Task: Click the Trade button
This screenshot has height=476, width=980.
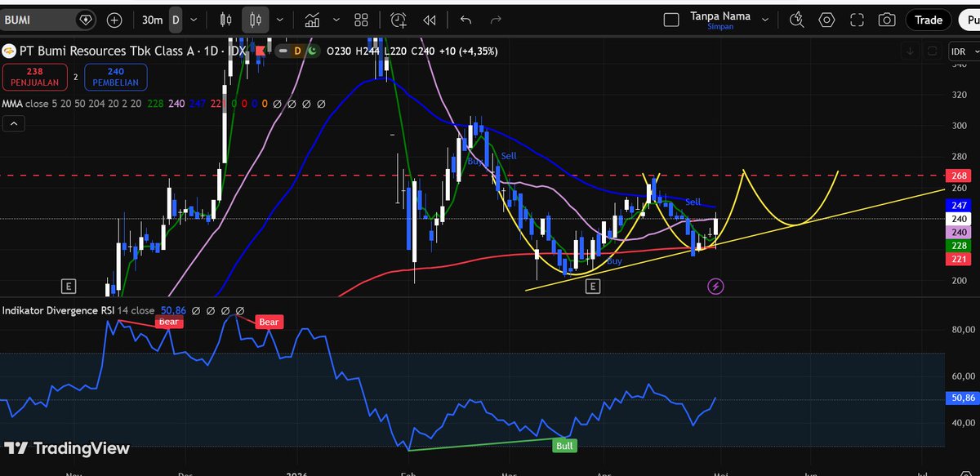Action: [x=928, y=20]
